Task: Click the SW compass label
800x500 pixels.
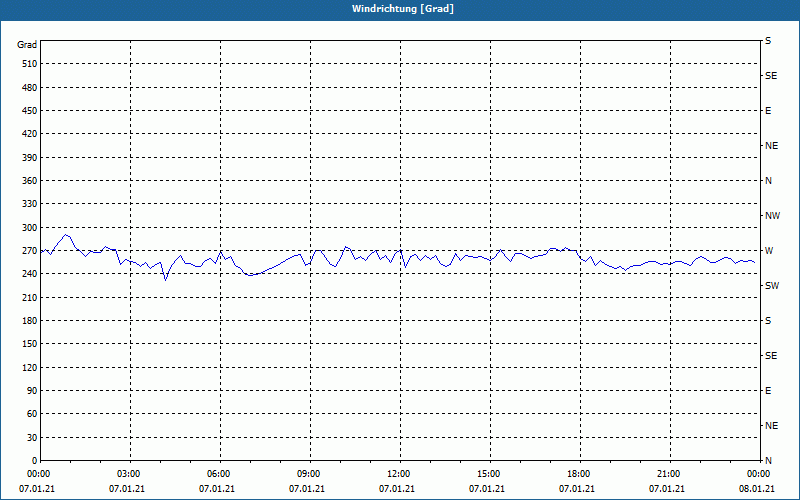Action: [772, 286]
